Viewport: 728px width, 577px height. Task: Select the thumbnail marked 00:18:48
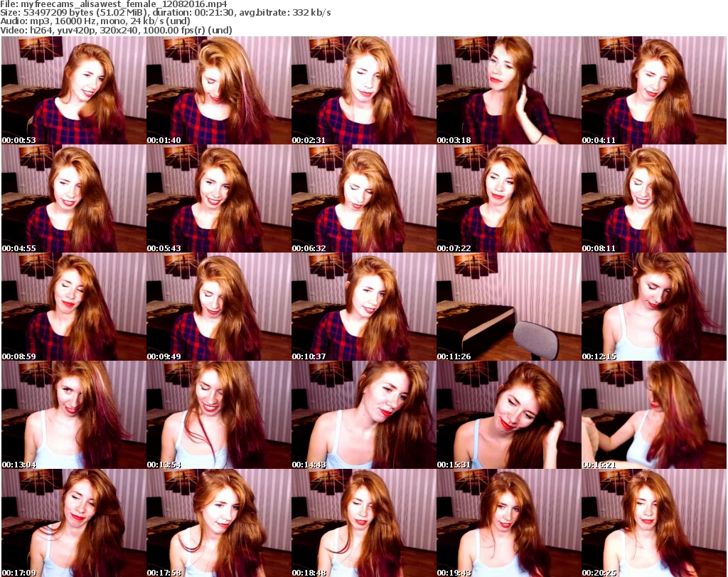coord(363,523)
